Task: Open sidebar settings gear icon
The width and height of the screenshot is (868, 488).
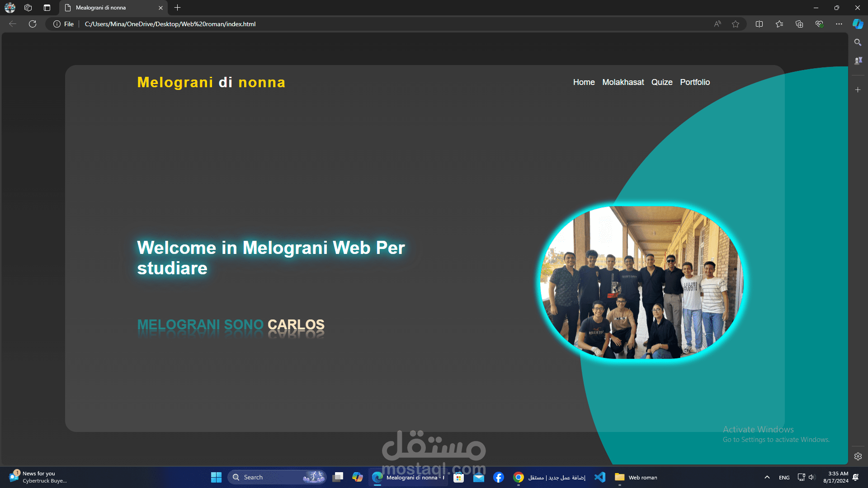Action: [858, 456]
